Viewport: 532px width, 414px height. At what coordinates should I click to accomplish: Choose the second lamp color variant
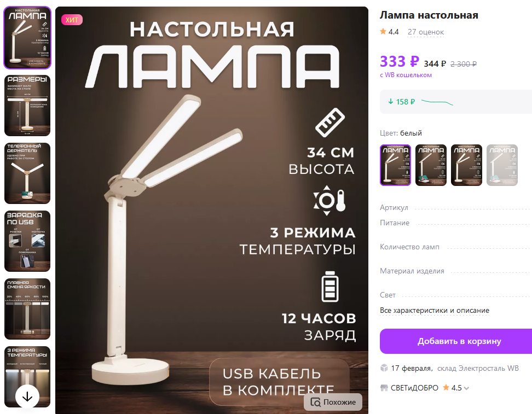pyautogui.click(x=431, y=165)
